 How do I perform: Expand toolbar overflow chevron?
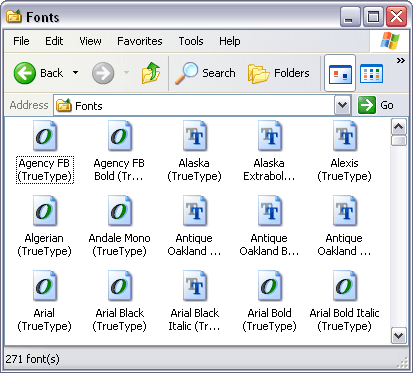click(x=401, y=61)
